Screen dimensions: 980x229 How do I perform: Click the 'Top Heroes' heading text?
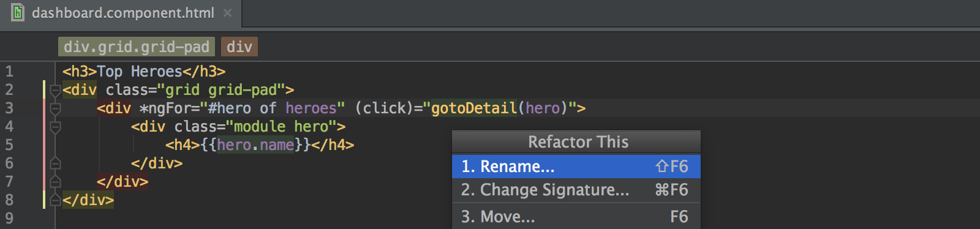point(140,72)
